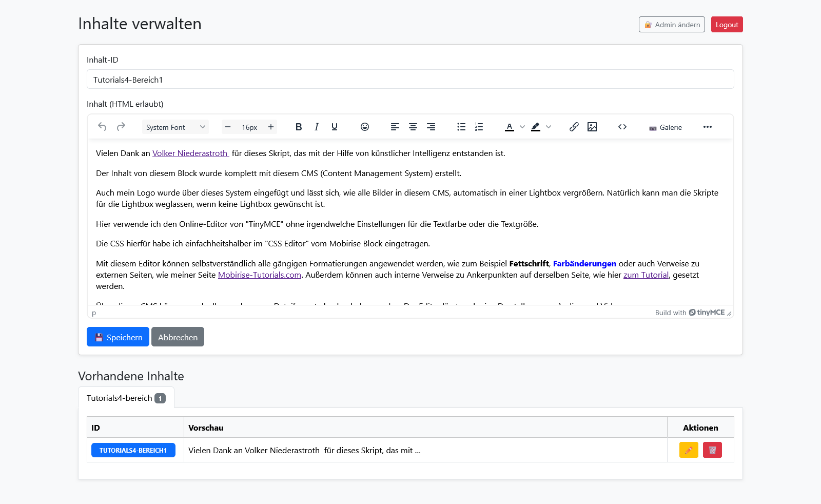Viewport: 821px width, 504px height.
Task: Open the emoji picker icon
Action: coord(365,127)
